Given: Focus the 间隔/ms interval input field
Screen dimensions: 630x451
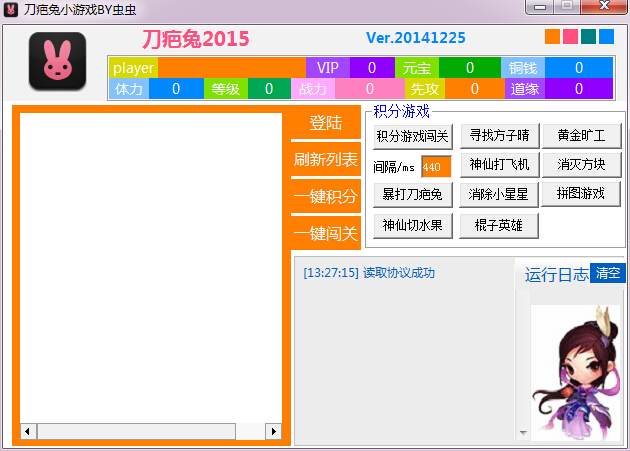Looking at the screenshot, I should pos(436,166).
